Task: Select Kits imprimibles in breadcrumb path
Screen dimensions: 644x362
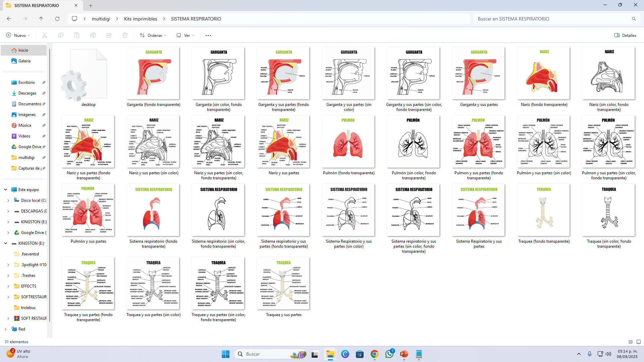Action: (140, 19)
